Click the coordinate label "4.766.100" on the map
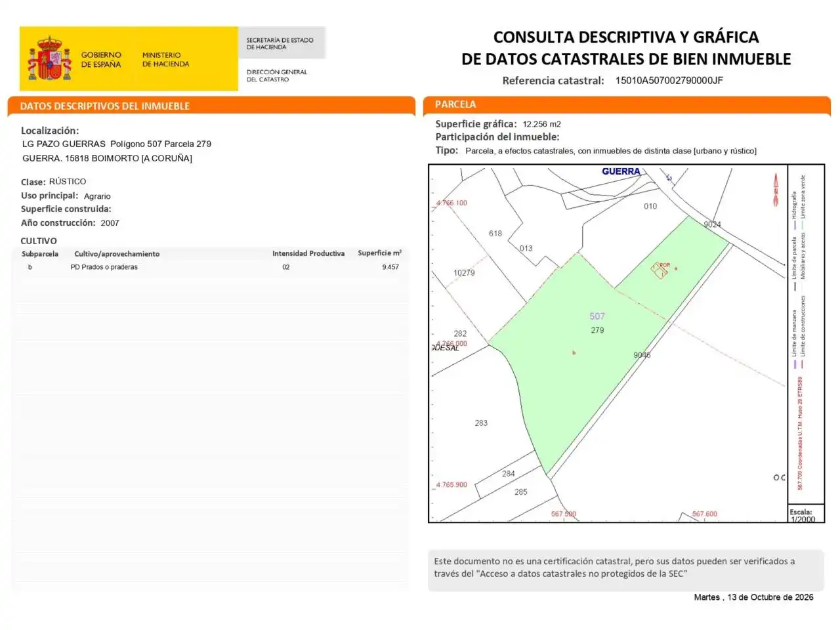 [x=451, y=203]
